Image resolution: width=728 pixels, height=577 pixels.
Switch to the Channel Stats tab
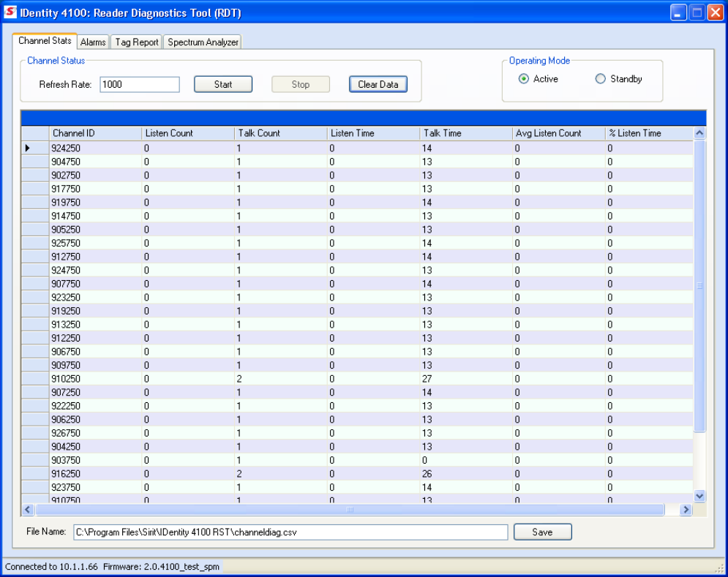pyautogui.click(x=45, y=41)
